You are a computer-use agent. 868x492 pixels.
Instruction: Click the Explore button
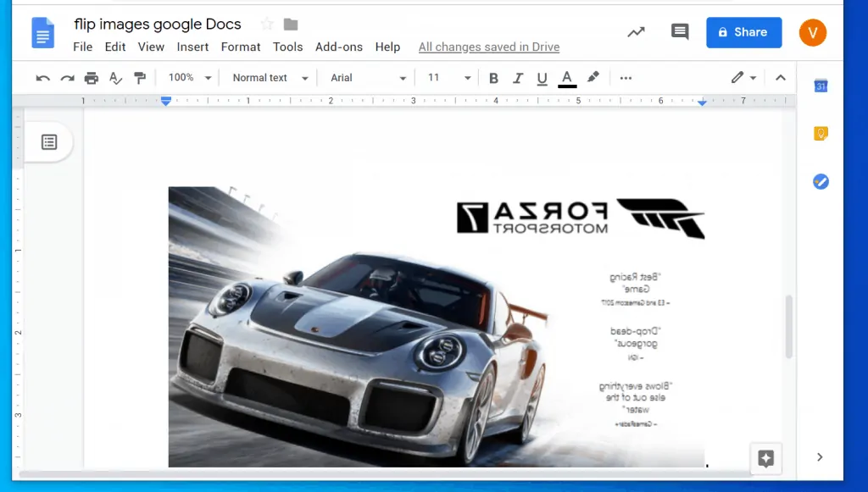tap(766, 458)
